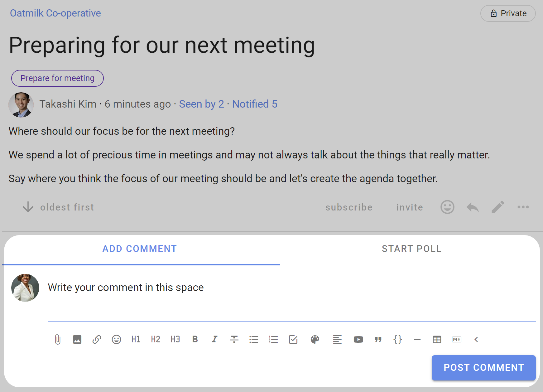Embed a video with the play icon
Screen dimensions: 543x392
point(358,339)
